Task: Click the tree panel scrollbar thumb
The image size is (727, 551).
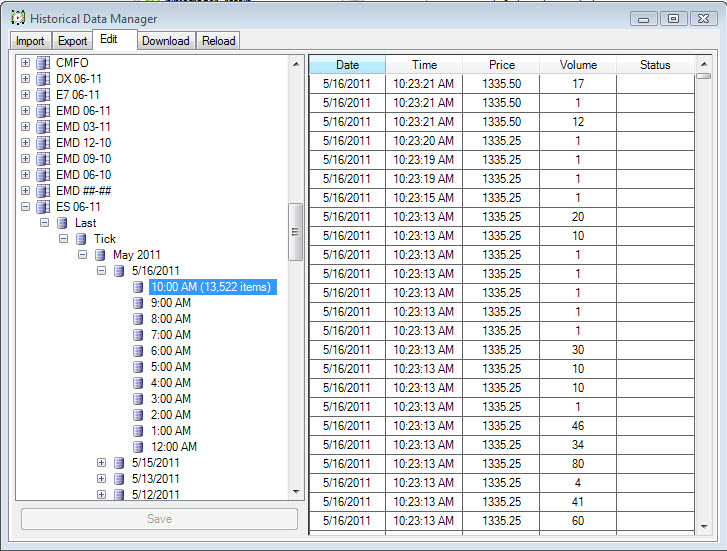Action: point(295,232)
